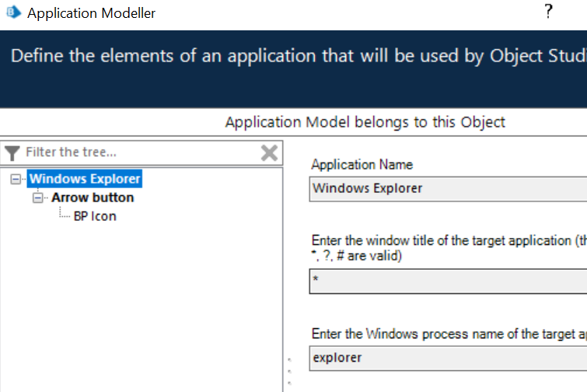Click the 'Application Modeller' title bar text
This screenshot has width=587, height=392.
(91, 13)
